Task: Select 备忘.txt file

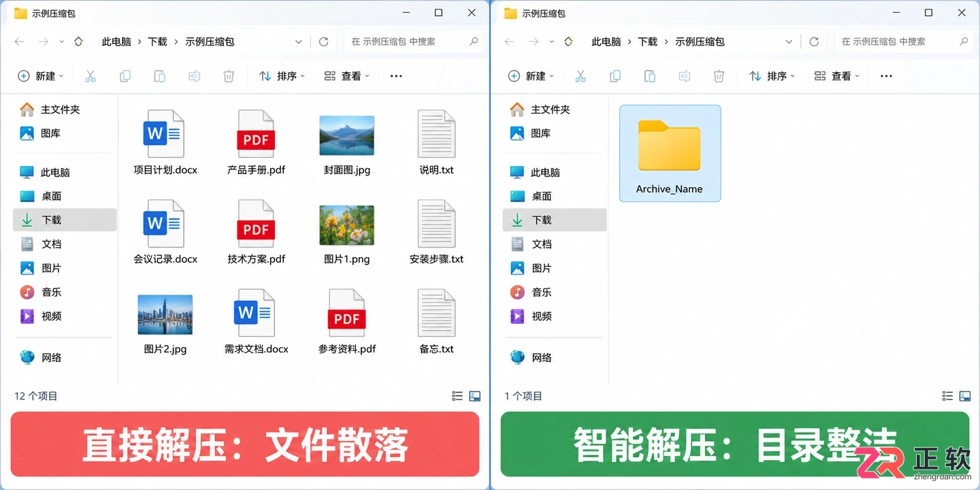Action: 436,323
